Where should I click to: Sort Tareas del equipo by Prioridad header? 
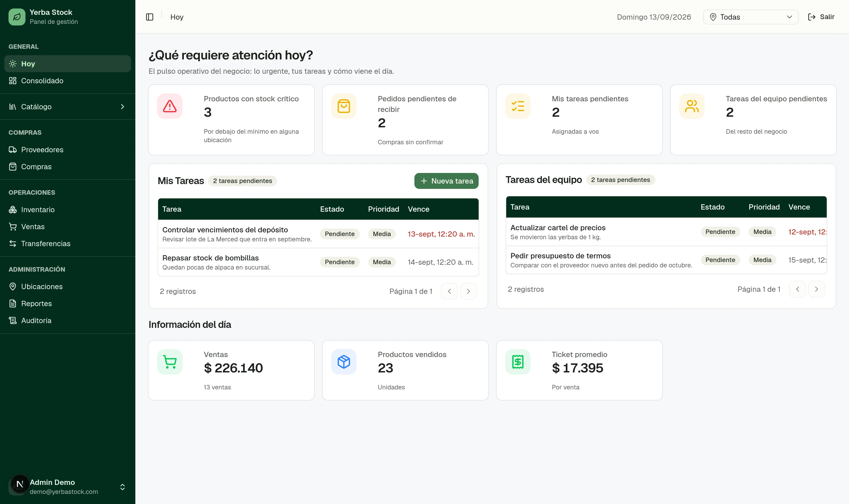764,207
